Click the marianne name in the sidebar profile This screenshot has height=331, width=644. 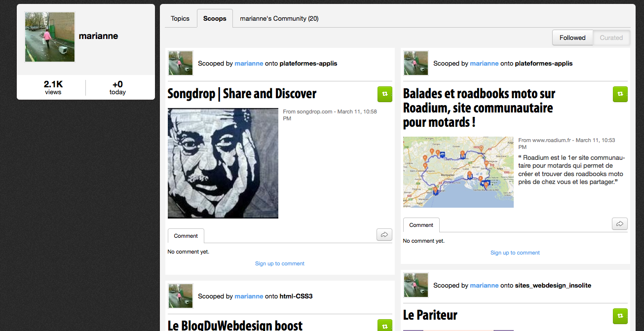pyautogui.click(x=98, y=36)
